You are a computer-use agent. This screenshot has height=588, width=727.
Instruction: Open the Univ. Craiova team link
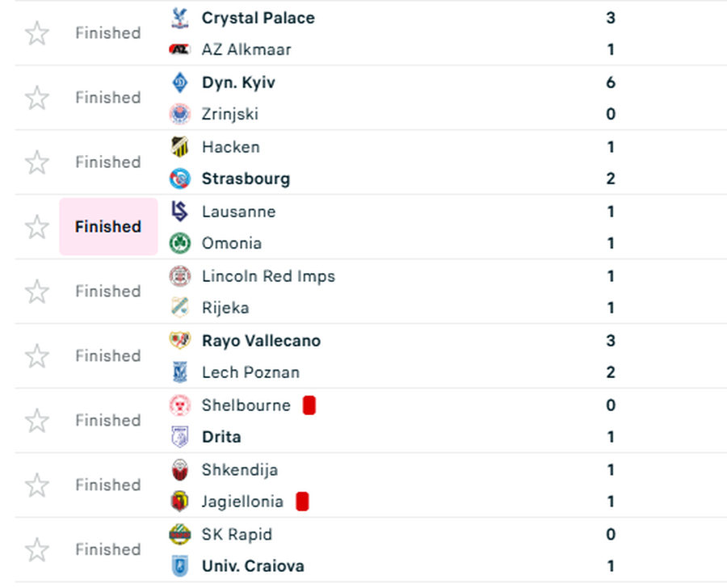pyautogui.click(x=253, y=566)
